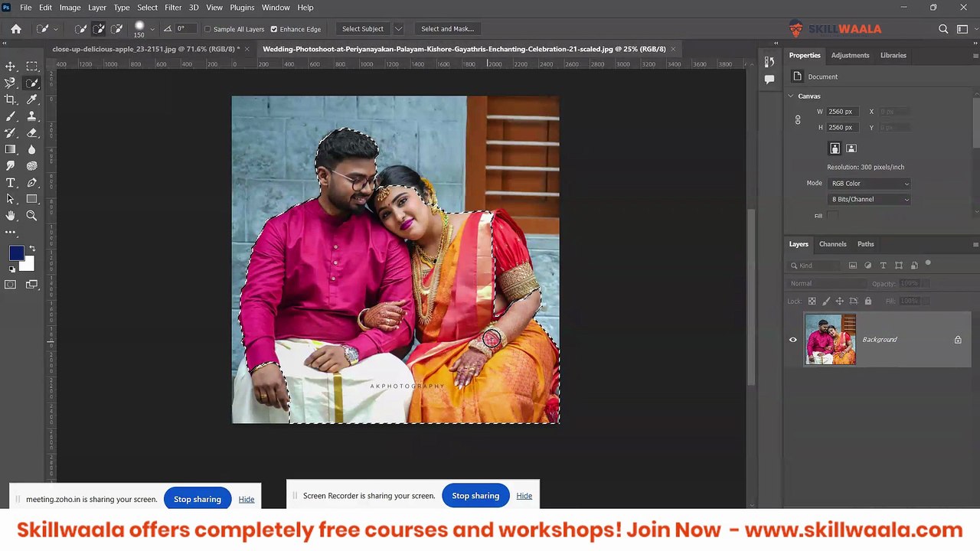Toggle Quick Mask mode
The width and height of the screenshot is (980, 551).
(11, 285)
